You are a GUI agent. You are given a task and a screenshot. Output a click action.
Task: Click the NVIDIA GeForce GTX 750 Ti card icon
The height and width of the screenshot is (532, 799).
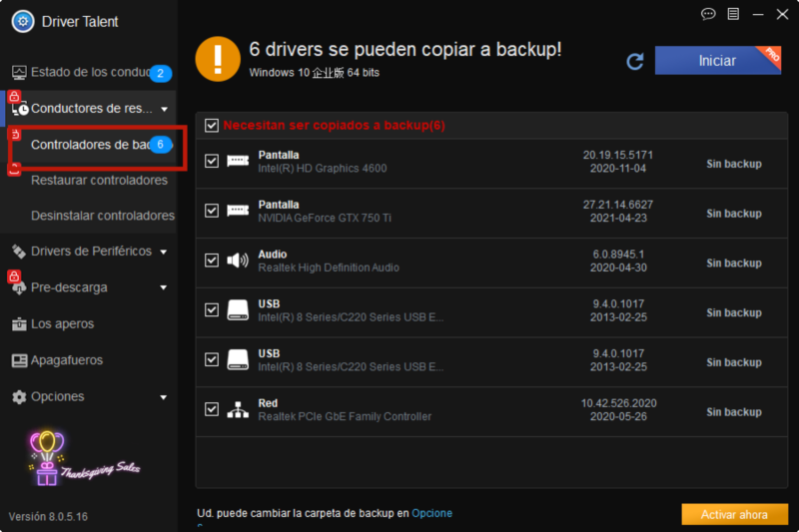238,211
